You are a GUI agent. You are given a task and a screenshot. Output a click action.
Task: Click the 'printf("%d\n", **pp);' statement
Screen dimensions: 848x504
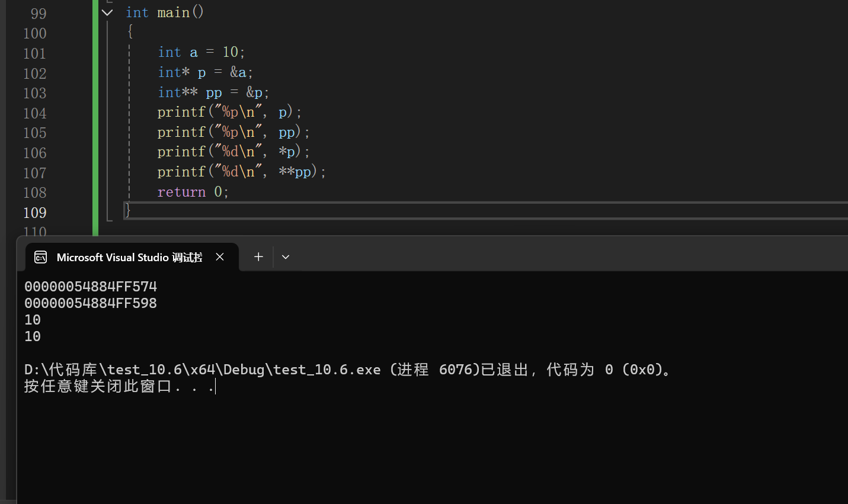pos(242,172)
